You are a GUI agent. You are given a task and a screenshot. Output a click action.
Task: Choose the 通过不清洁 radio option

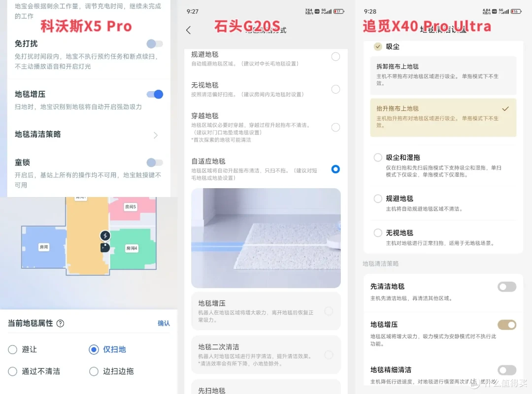click(x=12, y=371)
